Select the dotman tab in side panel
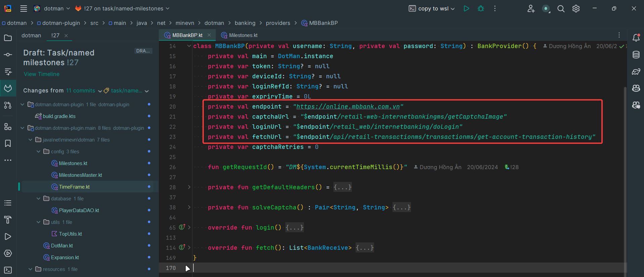 tap(31, 36)
